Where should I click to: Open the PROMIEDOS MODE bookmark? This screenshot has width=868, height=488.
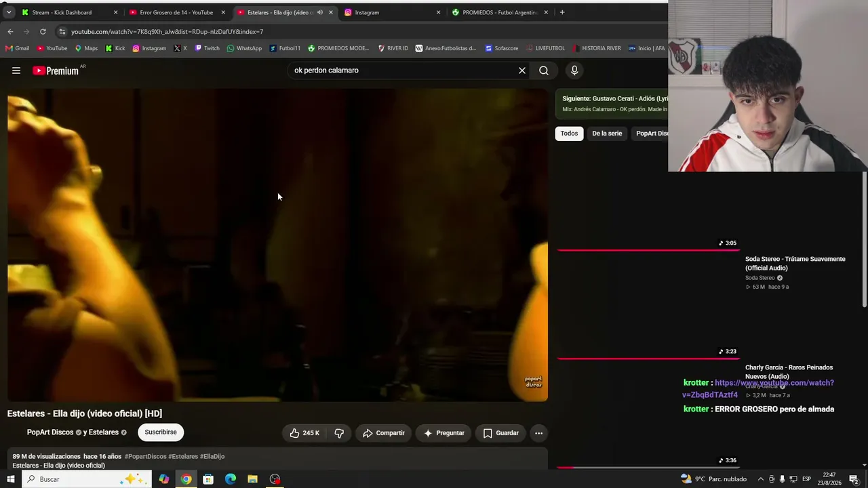point(338,48)
